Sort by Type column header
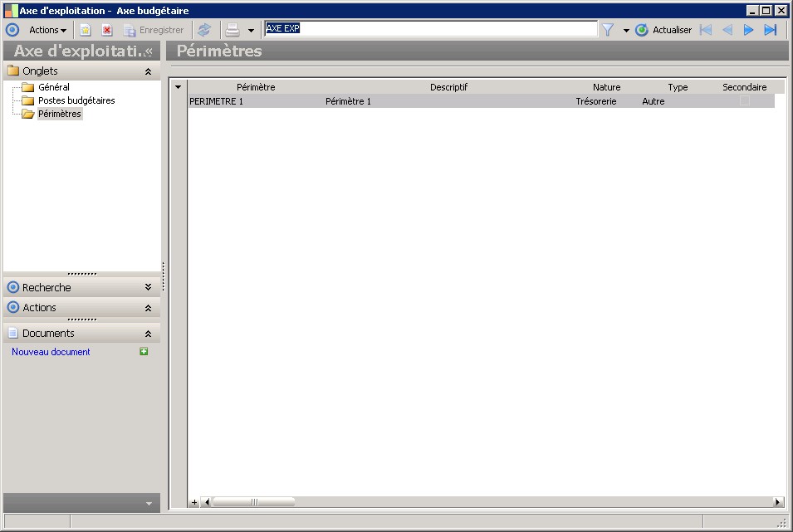Viewport: 793px width, 532px height. click(678, 87)
